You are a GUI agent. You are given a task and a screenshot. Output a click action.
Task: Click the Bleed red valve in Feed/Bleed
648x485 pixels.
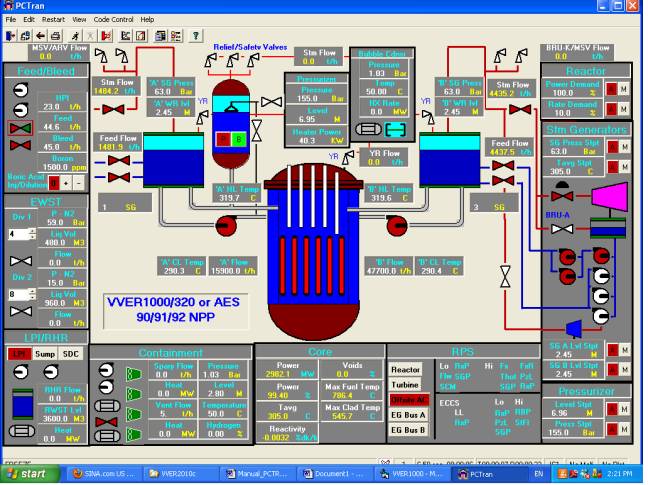[20, 145]
